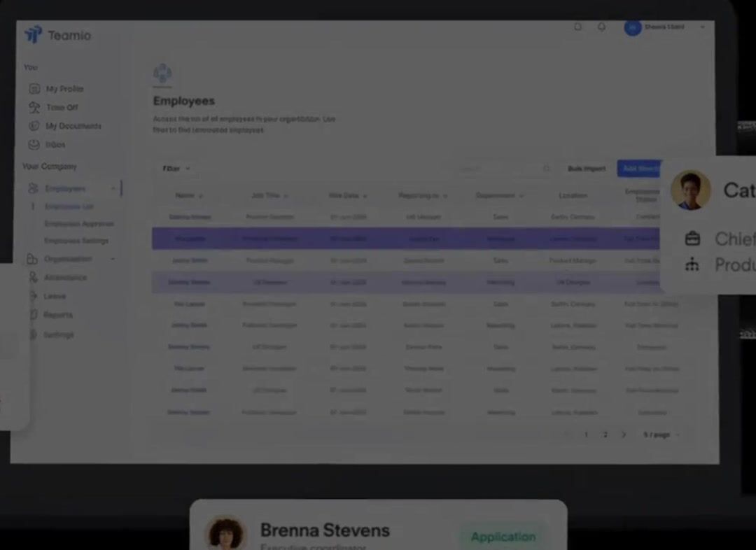Screen dimensions: 756x550
Task: Click the Reports document icon
Action: click(34, 315)
